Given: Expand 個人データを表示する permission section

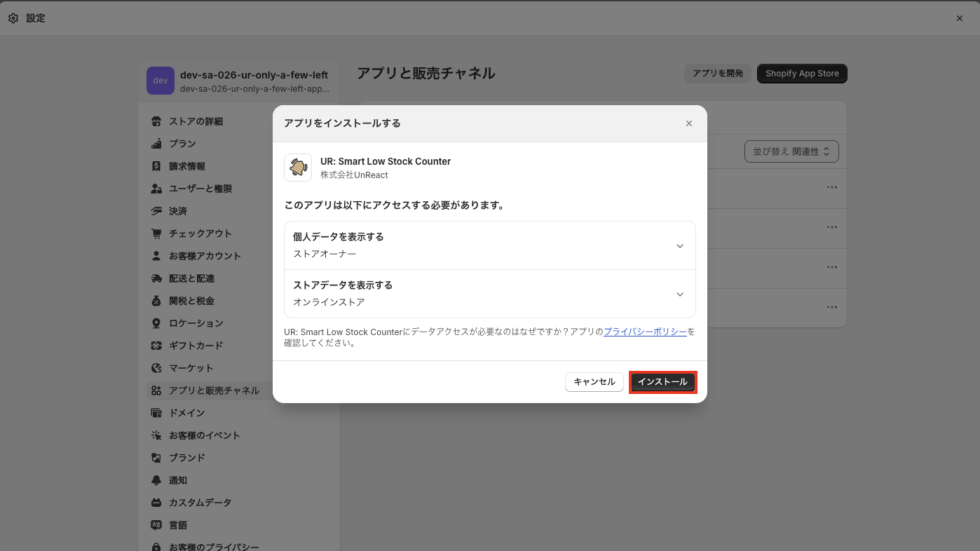Looking at the screenshot, I should (490, 245).
